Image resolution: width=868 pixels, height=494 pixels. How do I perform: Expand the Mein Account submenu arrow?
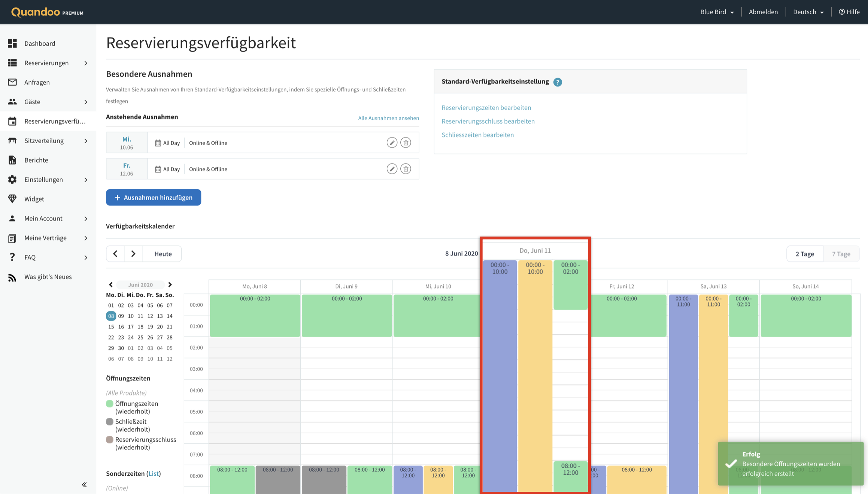[86, 219]
